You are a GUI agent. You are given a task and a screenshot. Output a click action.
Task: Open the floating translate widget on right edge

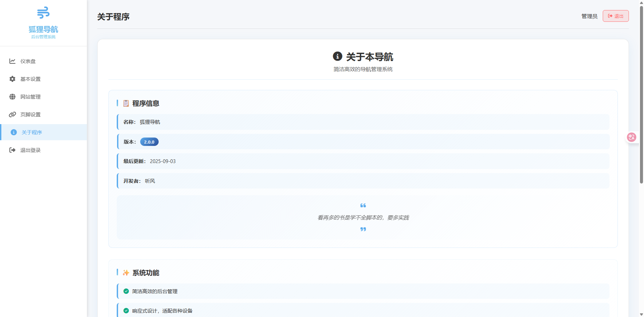(x=632, y=137)
